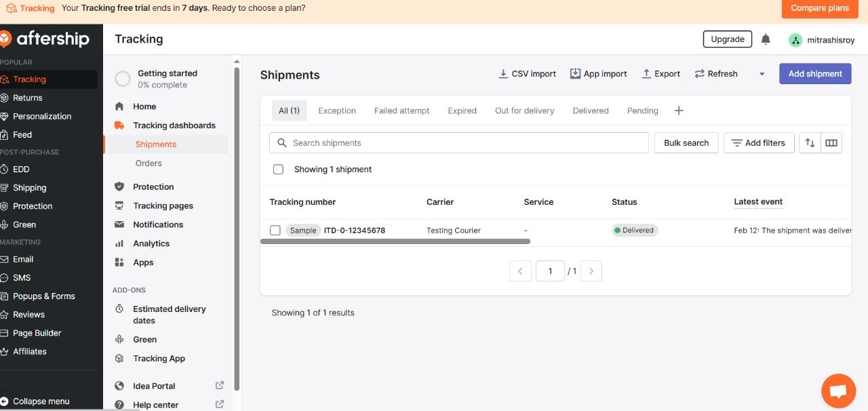This screenshot has height=411, width=868.
Task: Expand Tracking dashboards in the sidebar
Action: point(174,125)
